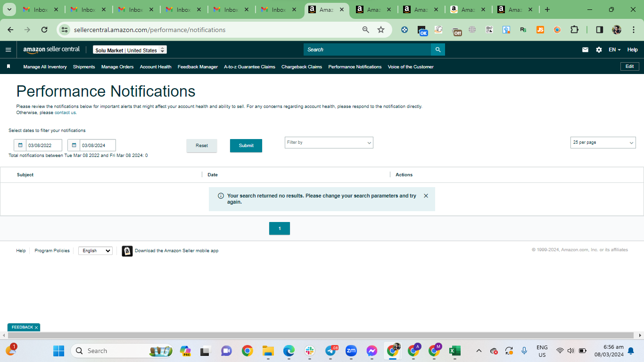Close the FEEDBACK tab widget

pos(36,327)
